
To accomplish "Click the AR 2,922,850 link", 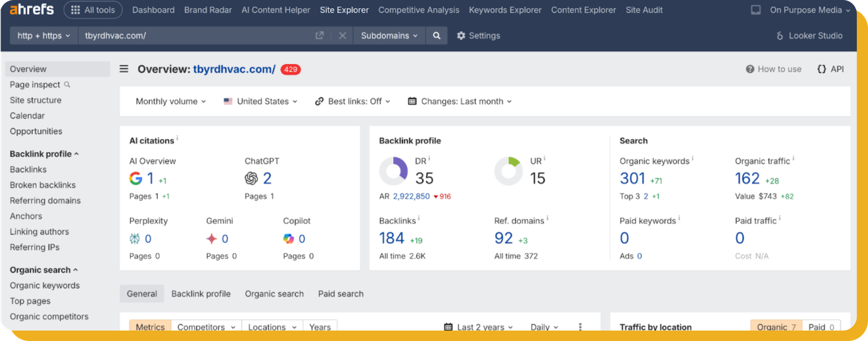I will (x=411, y=197).
